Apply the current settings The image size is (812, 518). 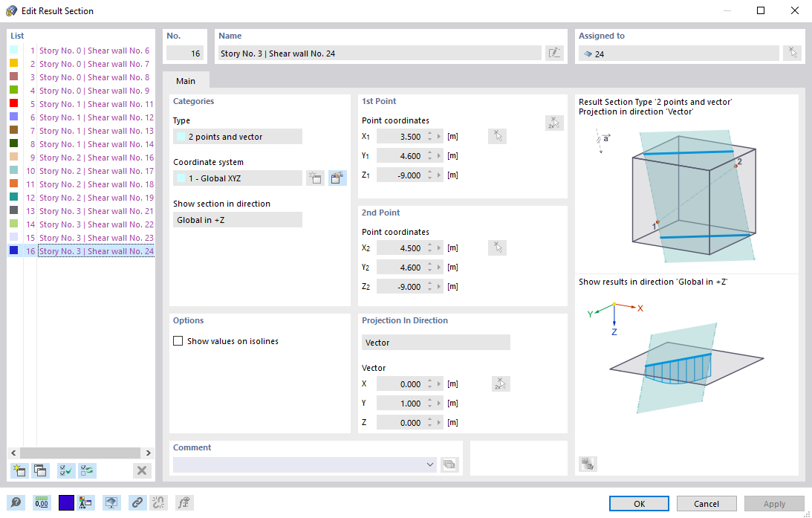click(x=773, y=503)
